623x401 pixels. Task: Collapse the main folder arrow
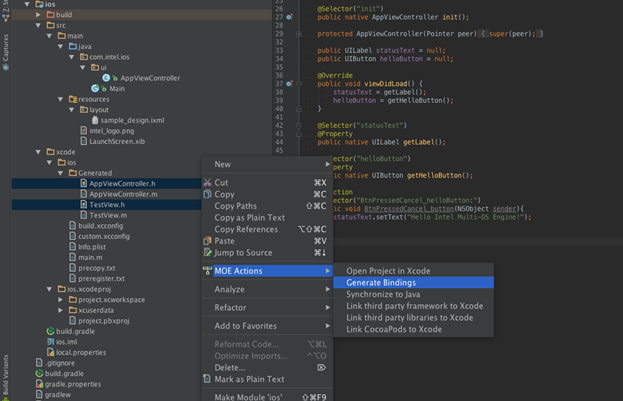[x=49, y=36]
